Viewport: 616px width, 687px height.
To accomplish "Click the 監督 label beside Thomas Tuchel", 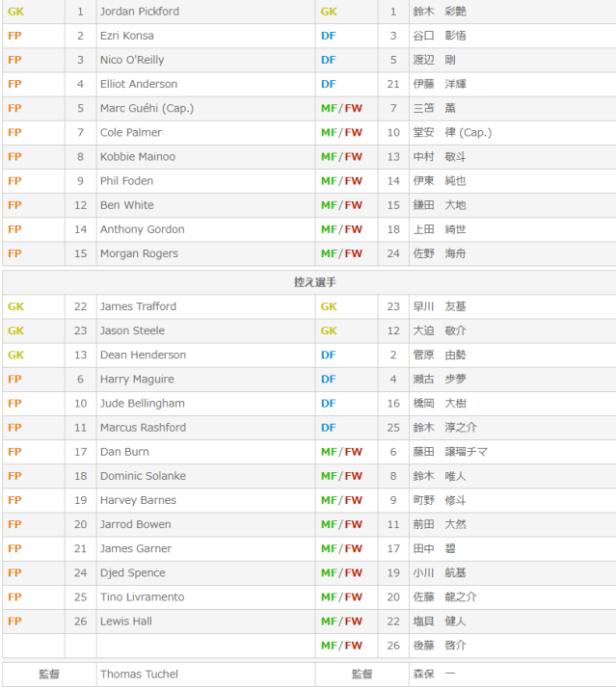I will point(48,674).
